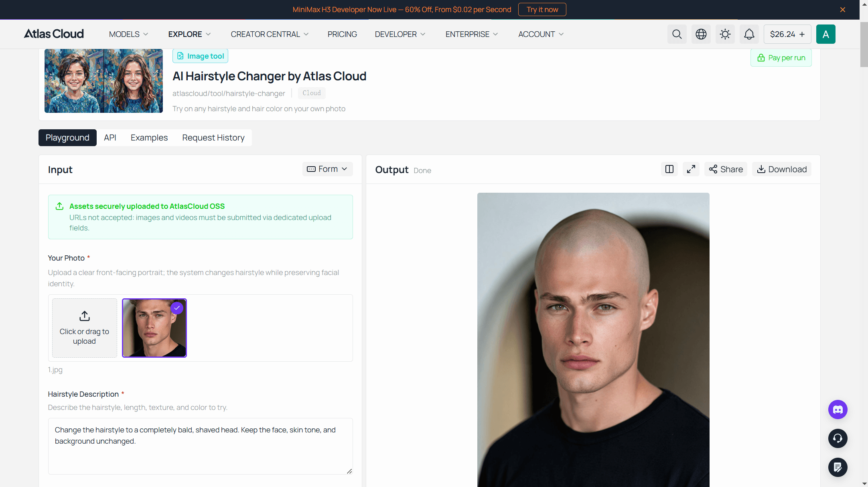Click the textarea resize handle corner
This screenshot has height=487, width=868.
[x=349, y=471]
